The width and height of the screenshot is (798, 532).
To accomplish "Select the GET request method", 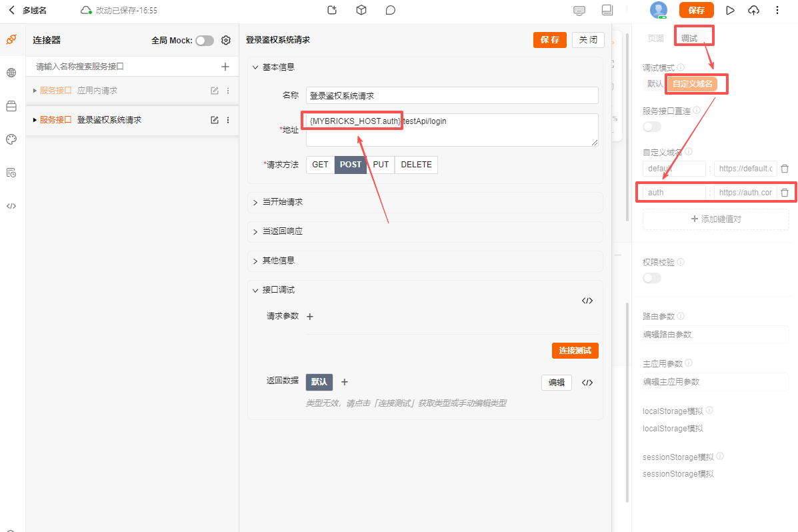I will click(320, 165).
